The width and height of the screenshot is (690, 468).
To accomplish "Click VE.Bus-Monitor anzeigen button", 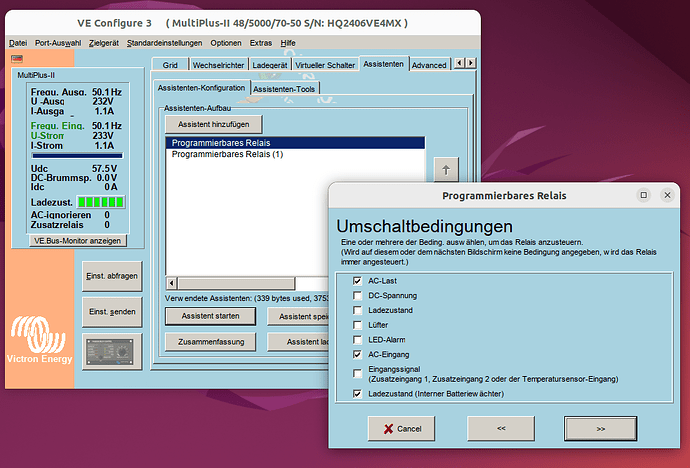I will (x=77, y=241).
